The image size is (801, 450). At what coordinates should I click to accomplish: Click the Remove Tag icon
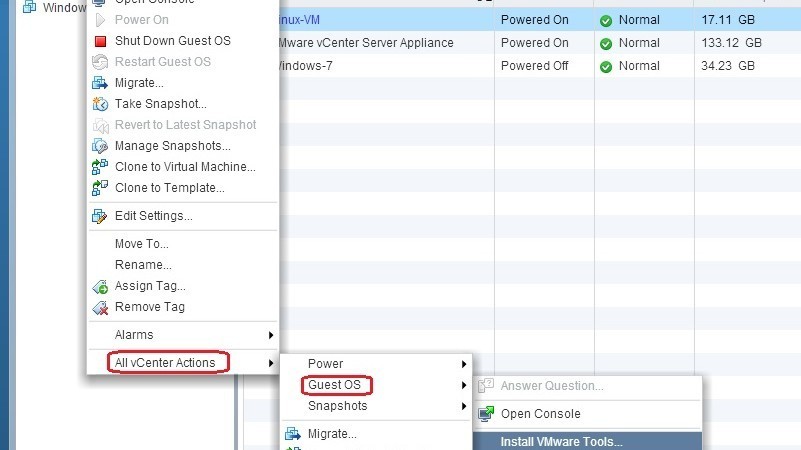(100, 307)
